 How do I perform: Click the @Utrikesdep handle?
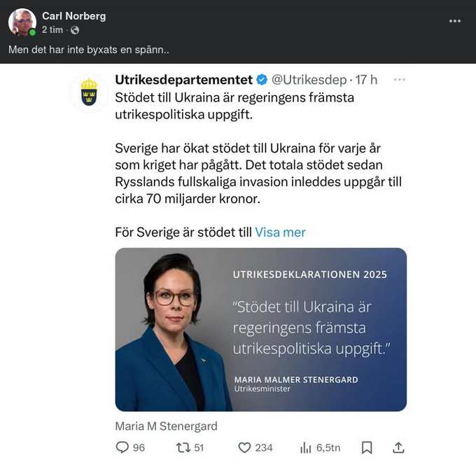(310, 80)
